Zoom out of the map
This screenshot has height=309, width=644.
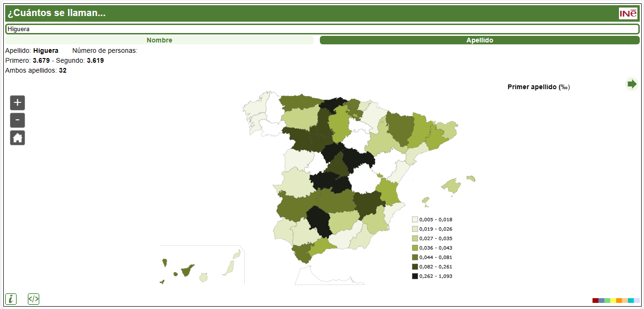pyautogui.click(x=17, y=120)
